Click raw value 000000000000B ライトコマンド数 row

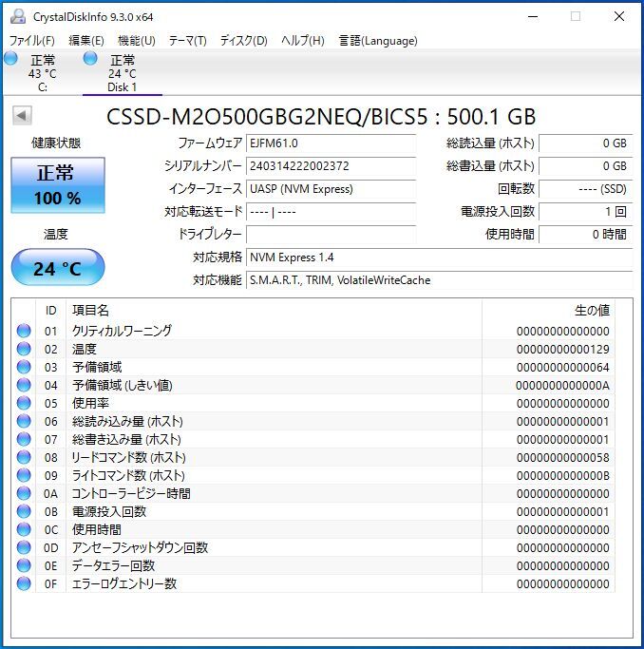(562, 475)
